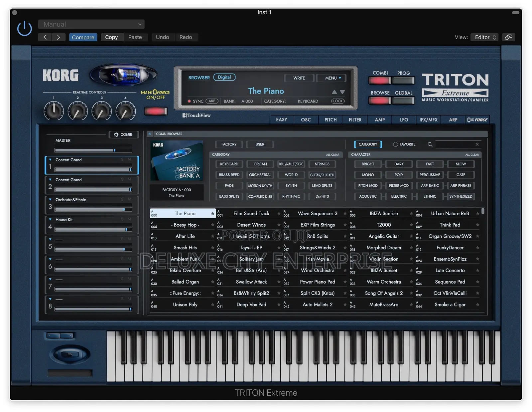
Task: Filter by KEYBOARD category
Action: [x=229, y=164]
